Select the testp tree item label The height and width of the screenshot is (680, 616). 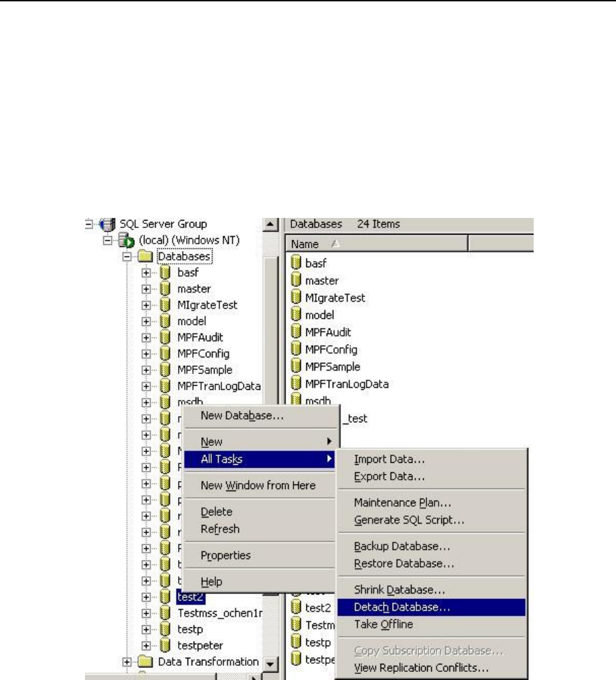pyautogui.click(x=190, y=629)
